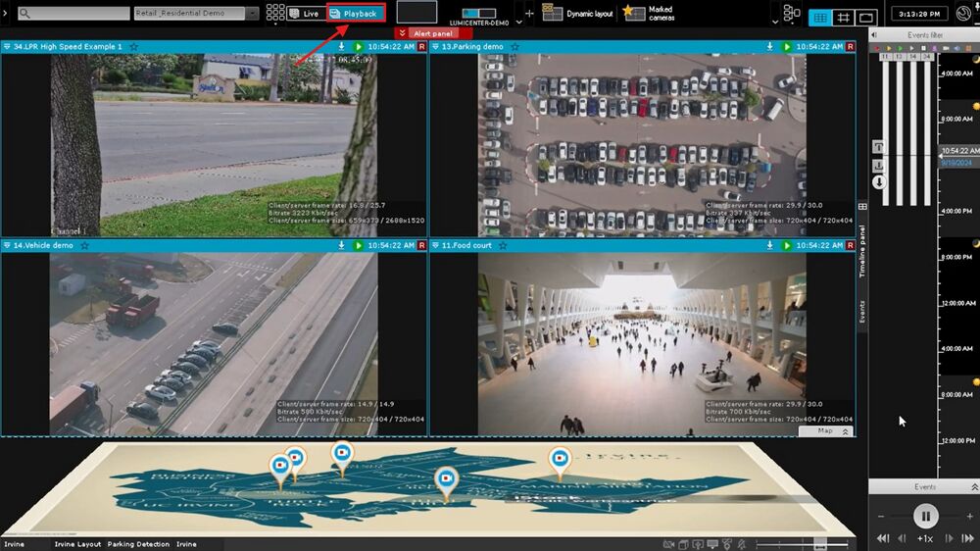Screen dimensions: 980x551
Task: Toggle recording indicator on 13.Parking demo
Action: [x=848, y=47]
